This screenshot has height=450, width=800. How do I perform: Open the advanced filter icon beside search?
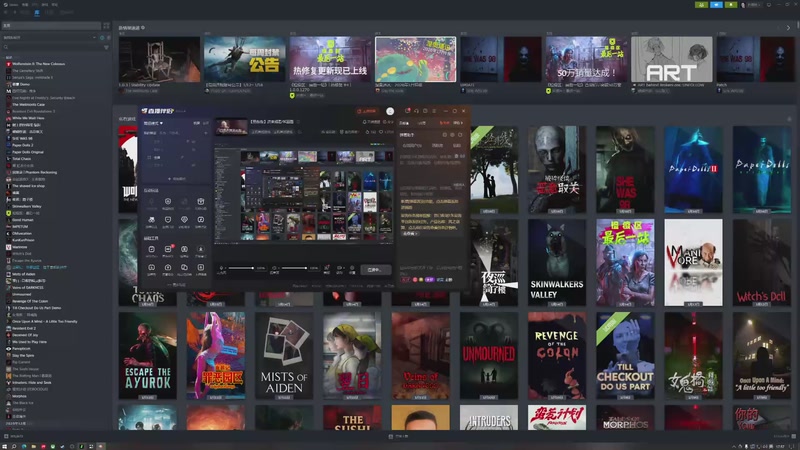106,47
